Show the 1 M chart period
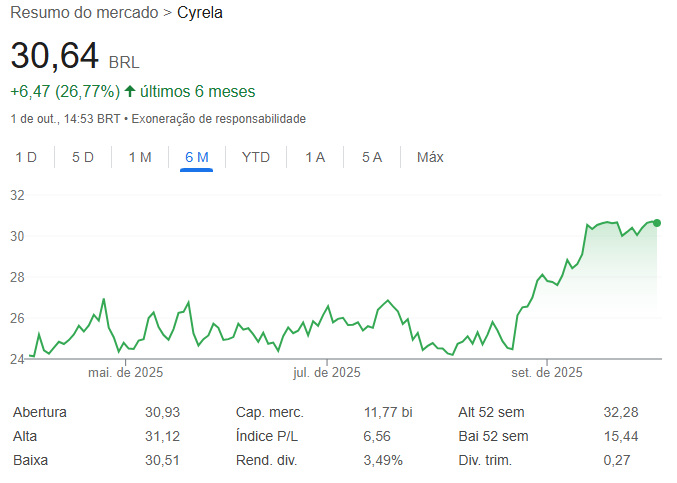Image resolution: width=677 pixels, height=483 pixels. tap(140, 157)
